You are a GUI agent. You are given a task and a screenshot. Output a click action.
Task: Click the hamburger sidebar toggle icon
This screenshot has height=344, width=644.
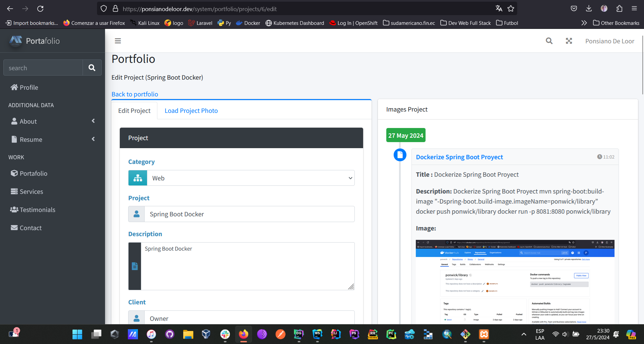click(x=118, y=41)
